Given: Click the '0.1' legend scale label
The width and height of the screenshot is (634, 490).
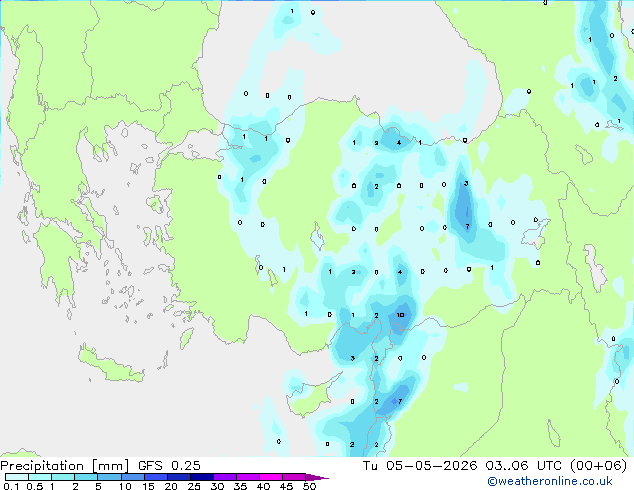Looking at the screenshot, I should [x=11, y=486].
